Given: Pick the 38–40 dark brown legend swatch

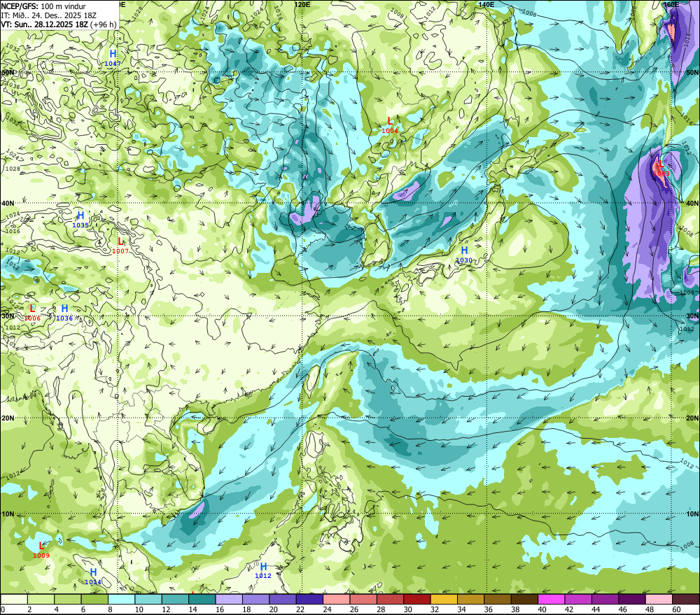Looking at the screenshot, I should click(524, 600).
